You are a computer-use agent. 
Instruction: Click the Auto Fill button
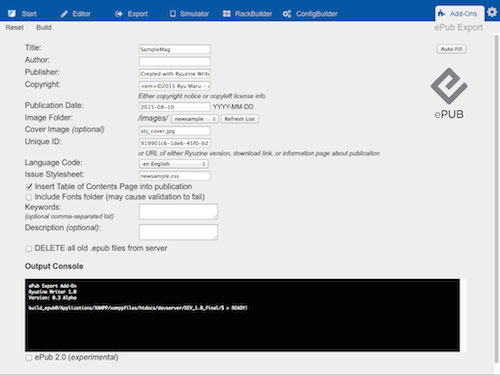pos(452,49)
